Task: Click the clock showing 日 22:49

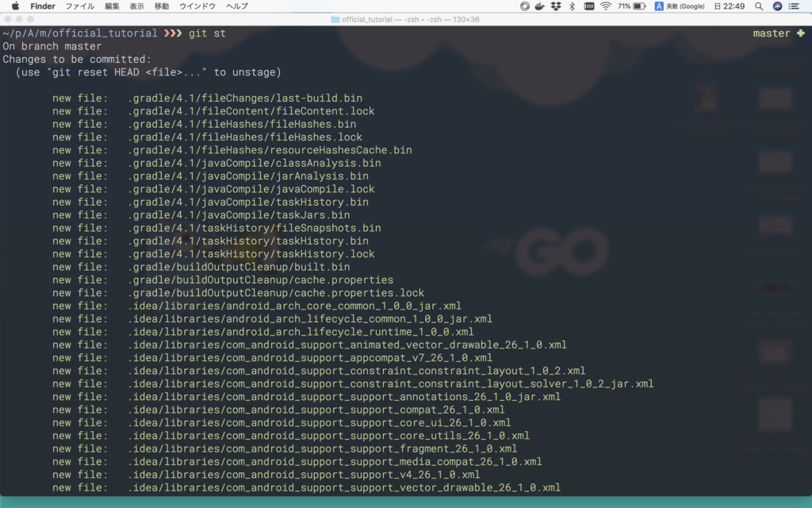Action: coord(730,6)
